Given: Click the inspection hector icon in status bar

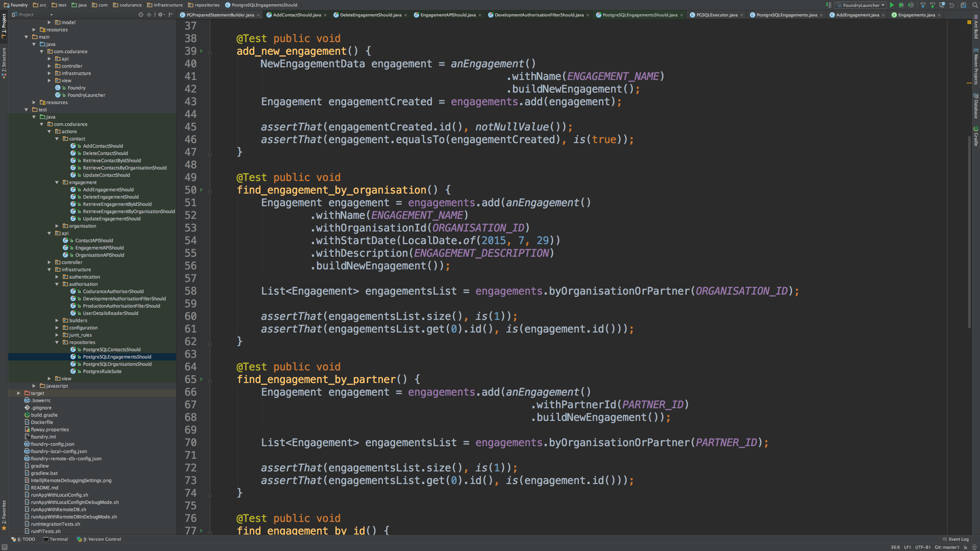Looking at the screenshot, I should [974, 547].
